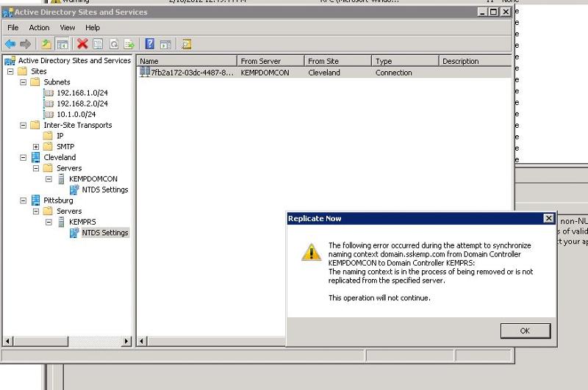
Task: Click Active Directory Sites and Services root icon
Action: [10, 61]
